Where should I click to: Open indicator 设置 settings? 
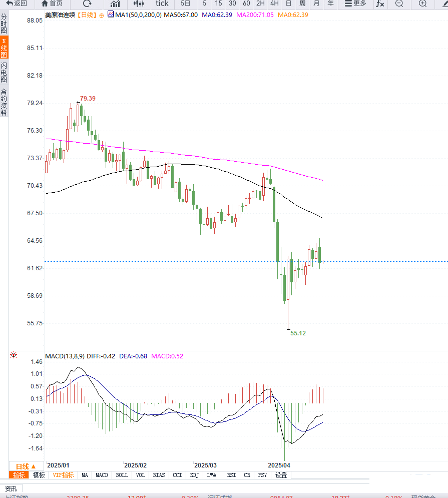(281, 475)
